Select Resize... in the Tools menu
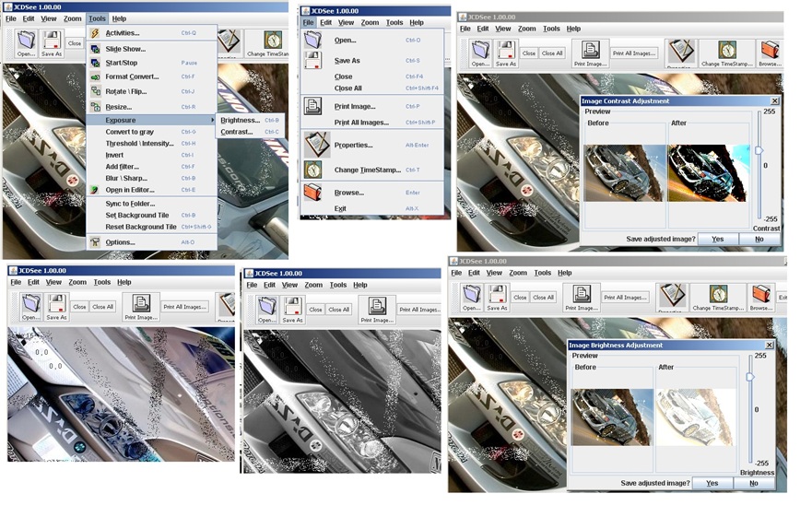The width and height of the screenshot is (812, 505). (x=151, y=107)
